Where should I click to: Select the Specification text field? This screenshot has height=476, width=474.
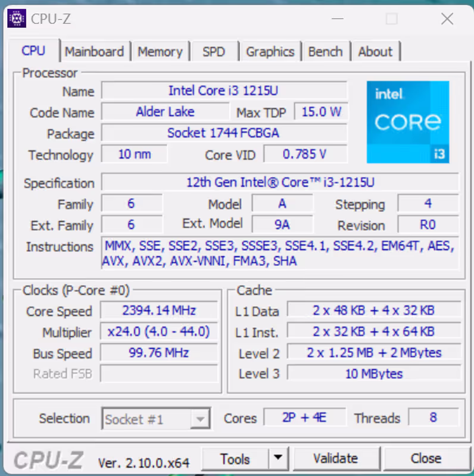click(x=280, y=183)
